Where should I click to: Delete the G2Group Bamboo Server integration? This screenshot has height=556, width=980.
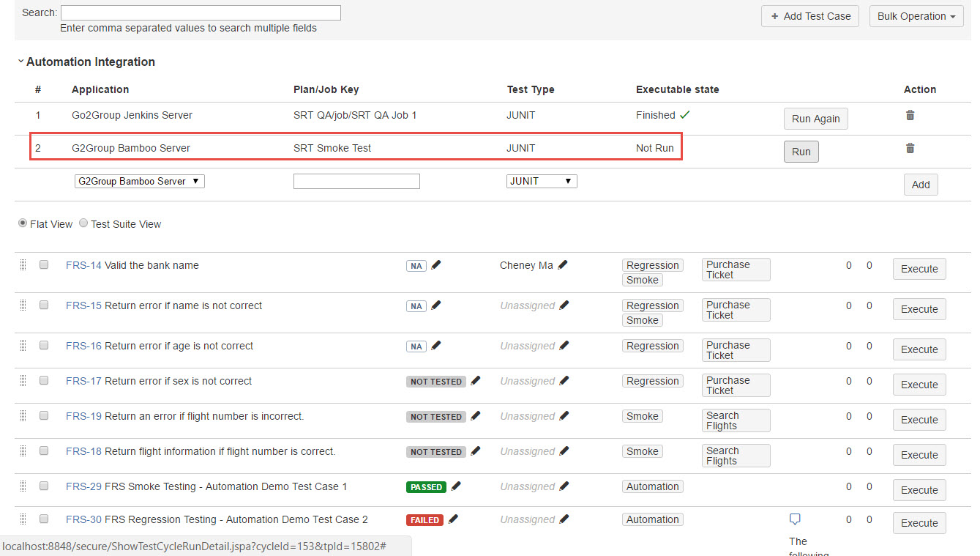910,148
